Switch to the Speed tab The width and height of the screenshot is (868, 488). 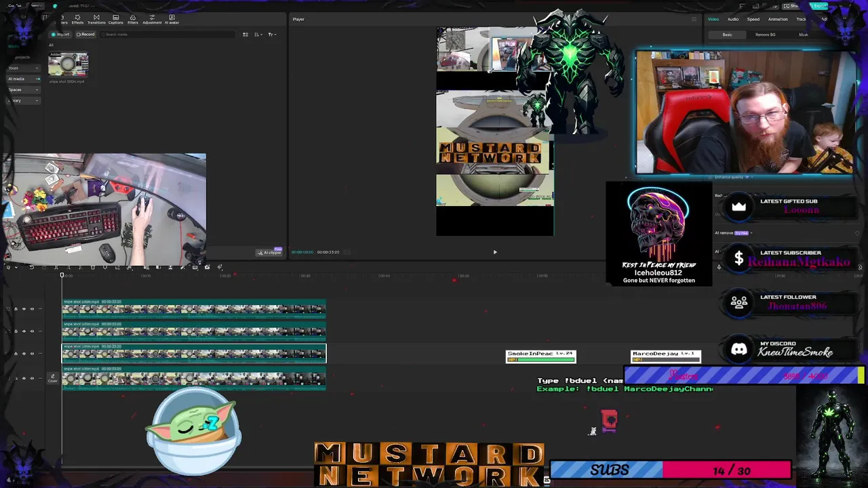[753, 19]
